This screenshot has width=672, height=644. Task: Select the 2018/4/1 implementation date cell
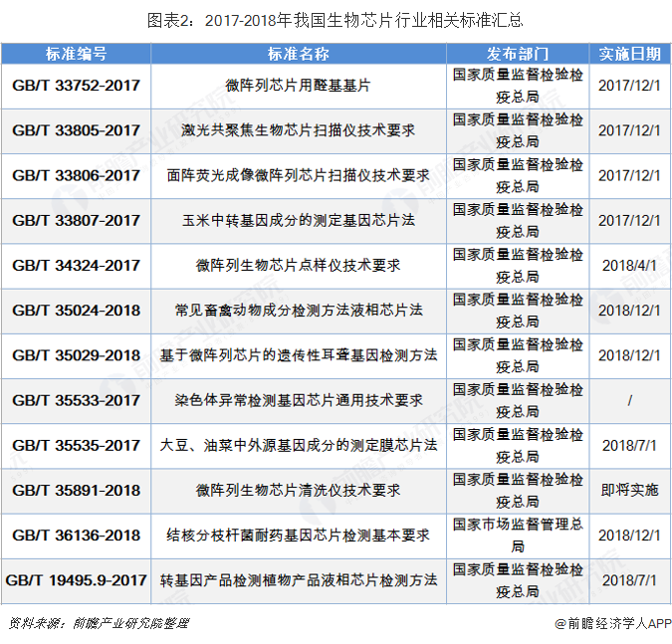pos(629,266)
